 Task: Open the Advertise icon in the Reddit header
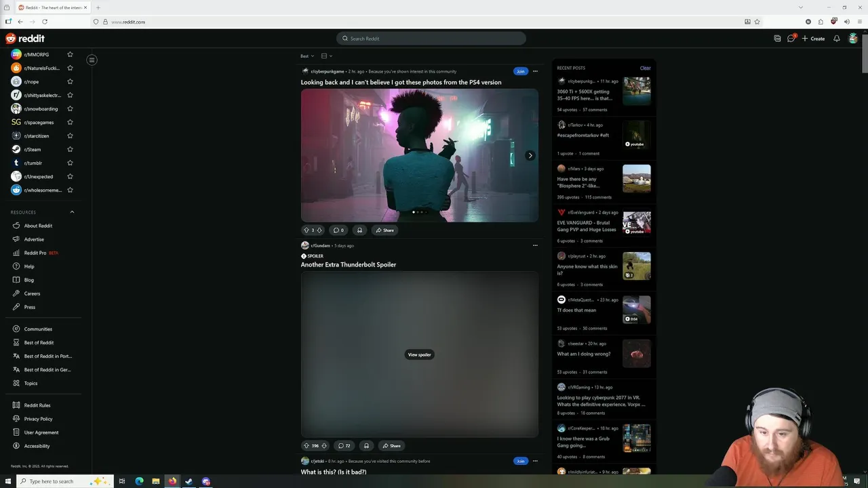pos(777,39)
